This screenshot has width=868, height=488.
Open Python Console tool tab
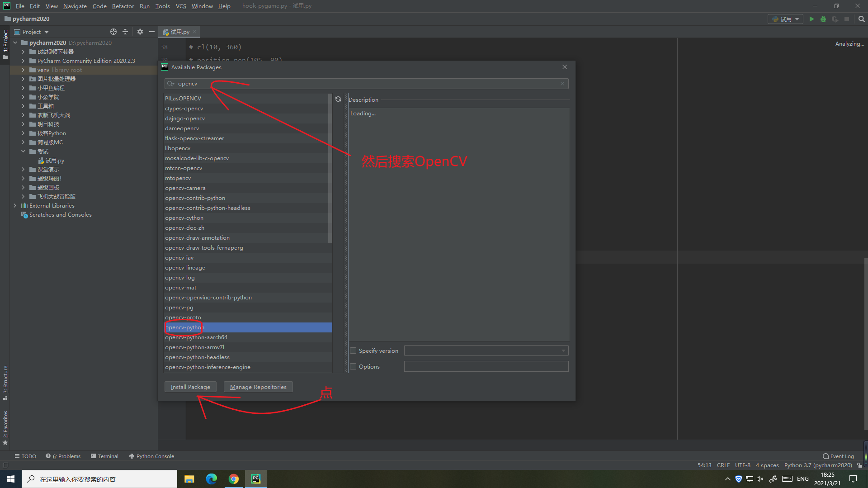(x=151, y=456)
